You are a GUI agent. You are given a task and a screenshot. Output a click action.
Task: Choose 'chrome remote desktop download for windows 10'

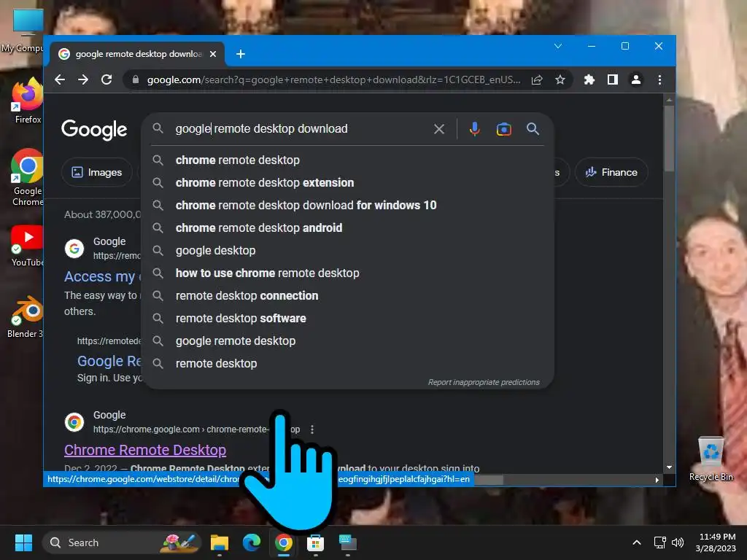pos(348,205)
